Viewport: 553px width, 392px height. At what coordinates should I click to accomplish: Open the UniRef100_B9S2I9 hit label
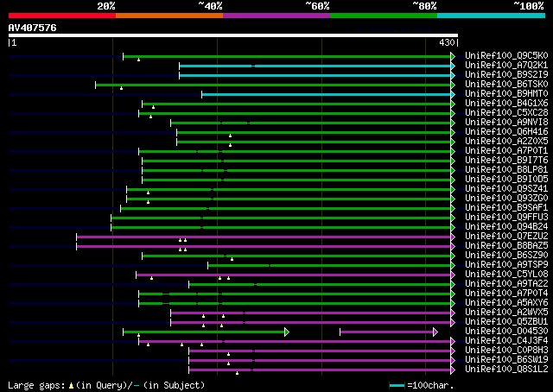(506, 75)
